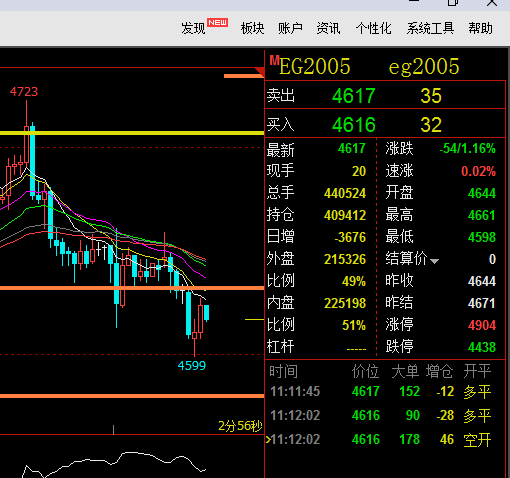
Task: Open the 发现 menu
Action: (193, 28)
